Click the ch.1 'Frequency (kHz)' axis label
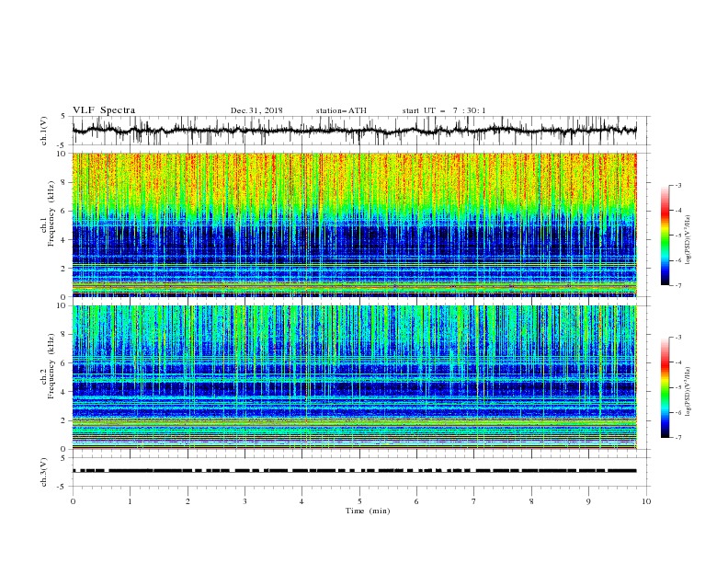 pos(51,213)
